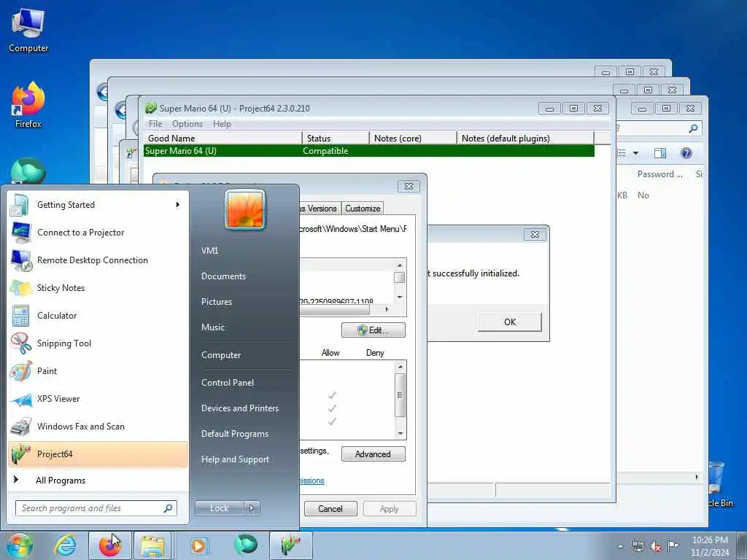Open Windows Explorer from the taskbar

click(x=152, y=545)
